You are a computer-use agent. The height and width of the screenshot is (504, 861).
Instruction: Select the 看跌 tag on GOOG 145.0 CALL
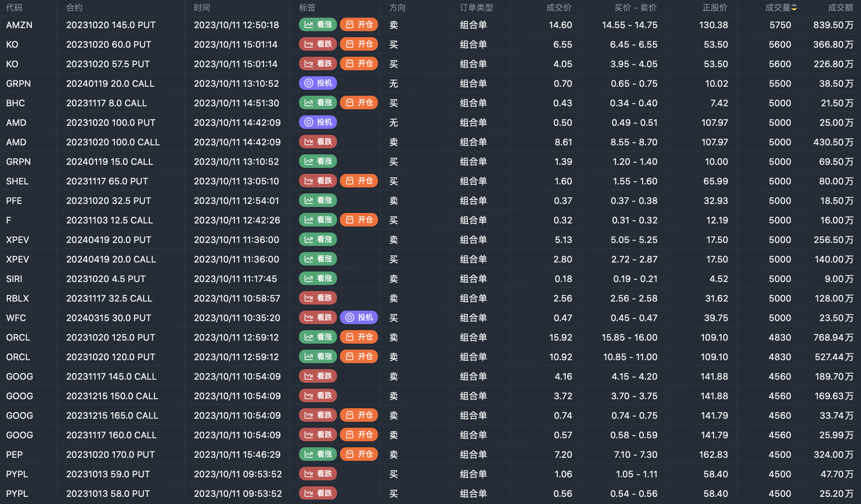coord(318,376)
